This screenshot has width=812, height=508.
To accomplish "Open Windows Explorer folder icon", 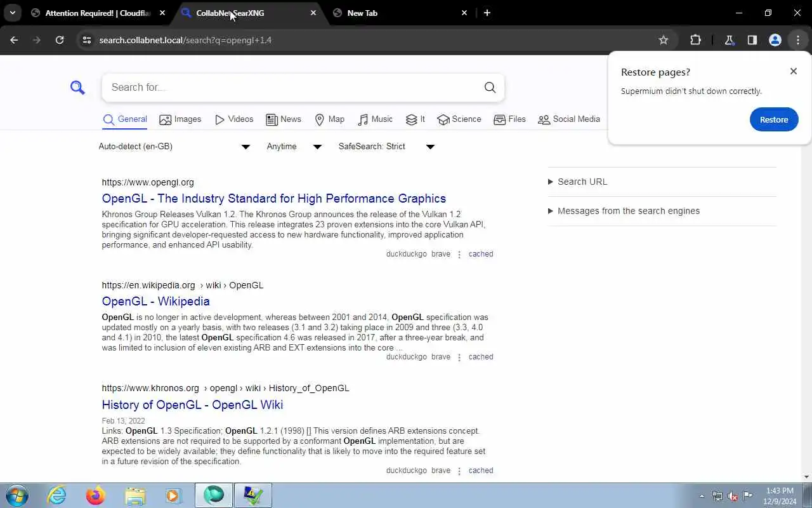I will pos(134,495).
